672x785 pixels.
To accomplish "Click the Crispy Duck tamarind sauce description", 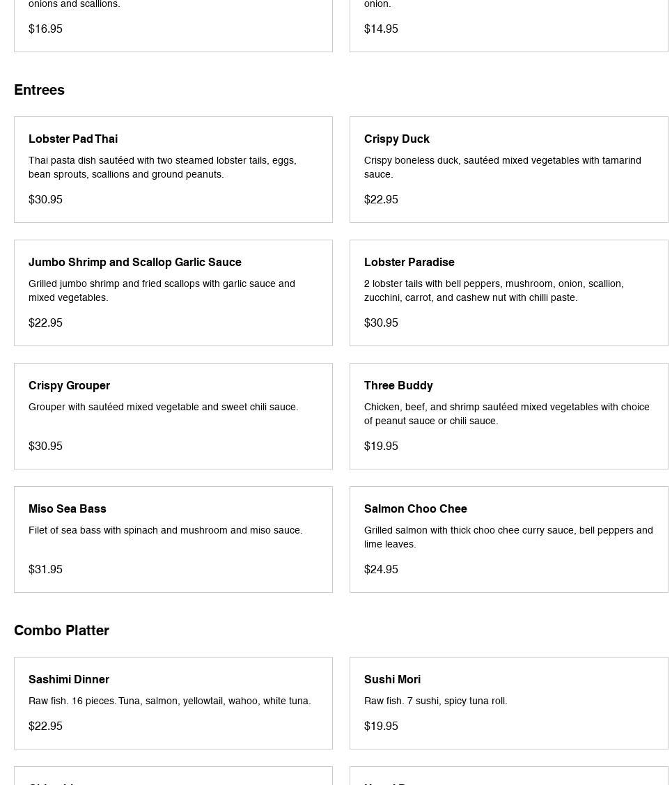I will (x=502, y=167).
